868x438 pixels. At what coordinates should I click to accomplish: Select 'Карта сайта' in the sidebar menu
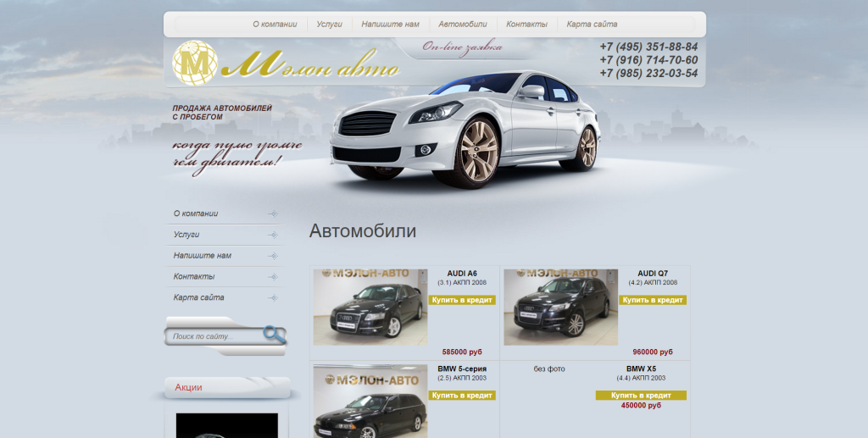[198, 297]
